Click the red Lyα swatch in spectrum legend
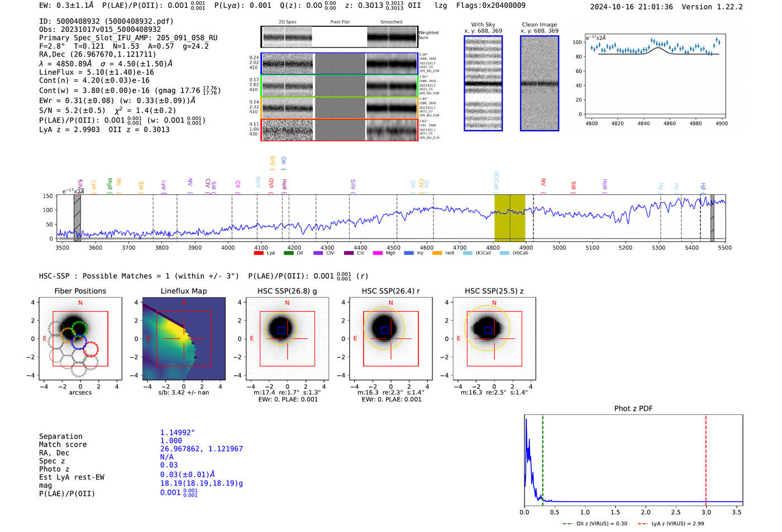782x532 pixels. 258,253
